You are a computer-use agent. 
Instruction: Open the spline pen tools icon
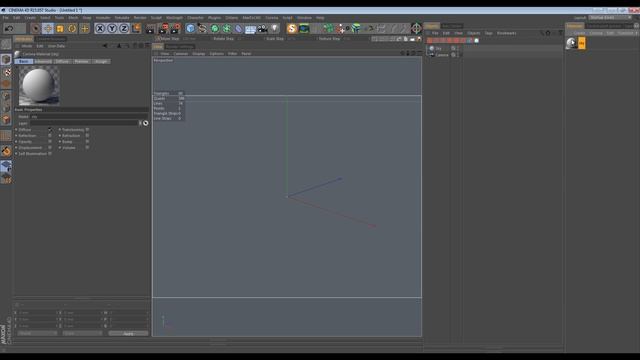[x=202, y=28]
